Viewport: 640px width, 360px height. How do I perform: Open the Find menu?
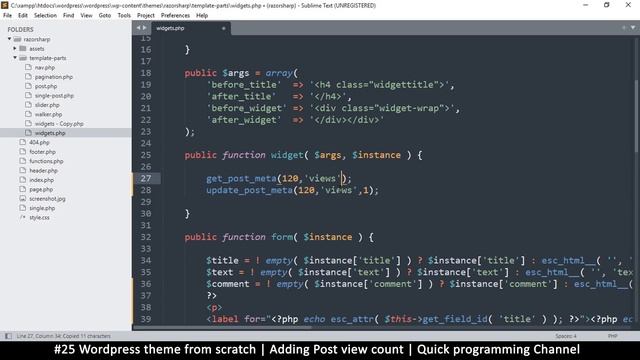pyautogui.click(x=69, y=16)
